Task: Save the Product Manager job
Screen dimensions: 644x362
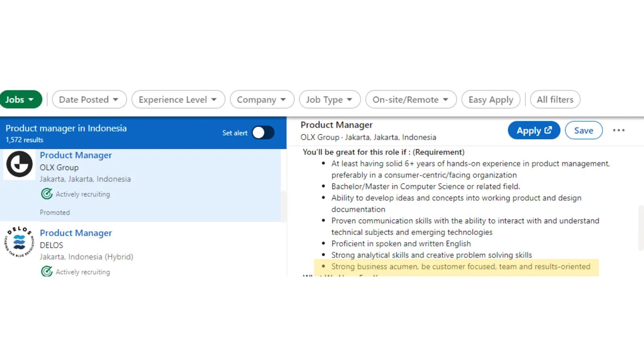Action: point(583,130)
